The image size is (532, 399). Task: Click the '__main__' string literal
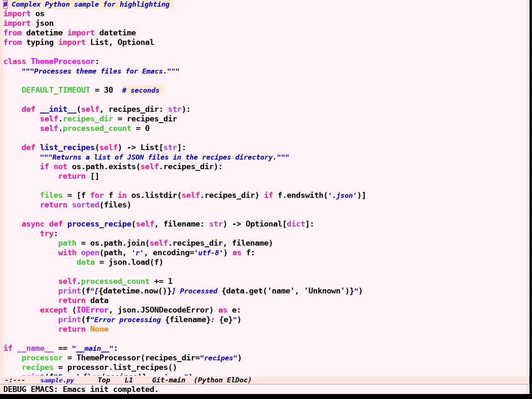coord(92,348)
